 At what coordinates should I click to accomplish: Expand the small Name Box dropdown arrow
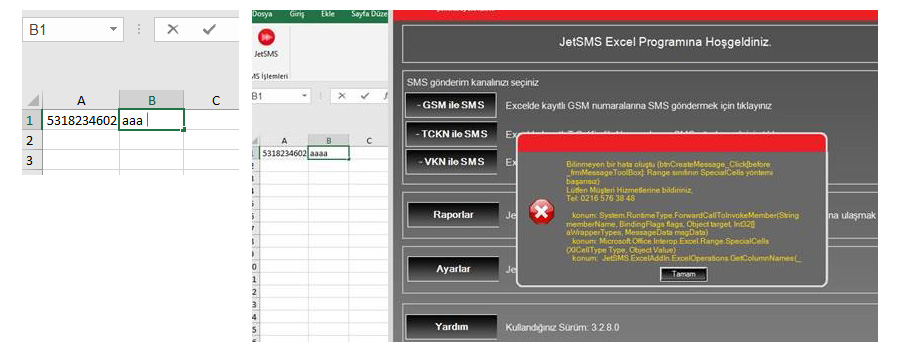point(304,96)
